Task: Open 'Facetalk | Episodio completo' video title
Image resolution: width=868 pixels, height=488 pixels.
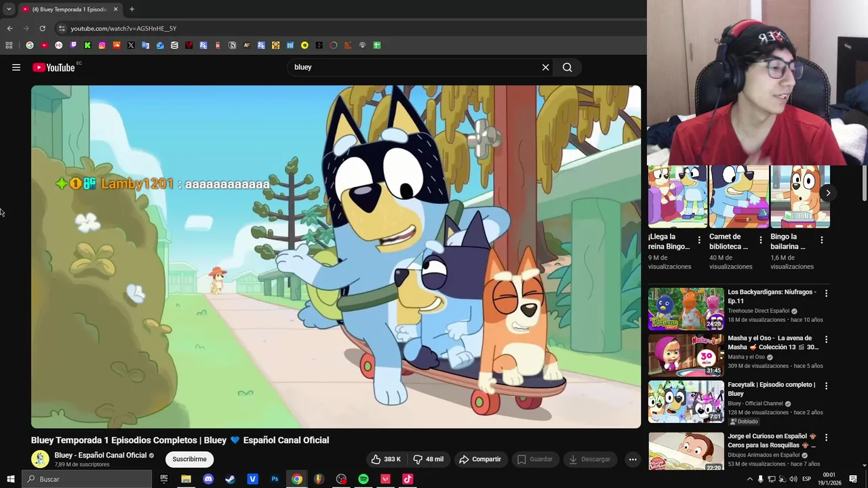Action: (772, 389)
